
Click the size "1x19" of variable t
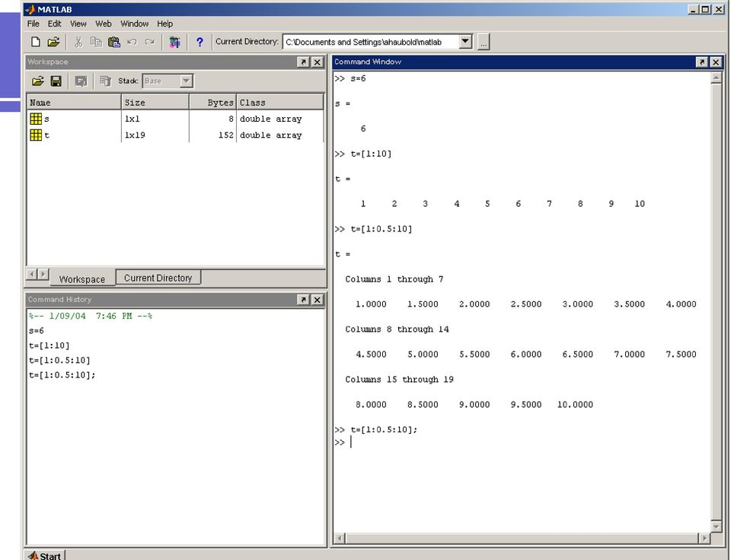(x=135, y=135)
